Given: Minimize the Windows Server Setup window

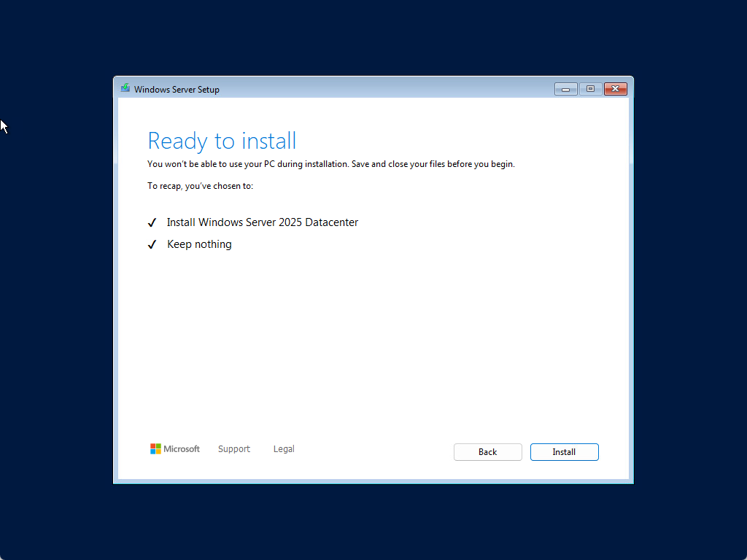Looking at the screenshot, I should [566, 89].
